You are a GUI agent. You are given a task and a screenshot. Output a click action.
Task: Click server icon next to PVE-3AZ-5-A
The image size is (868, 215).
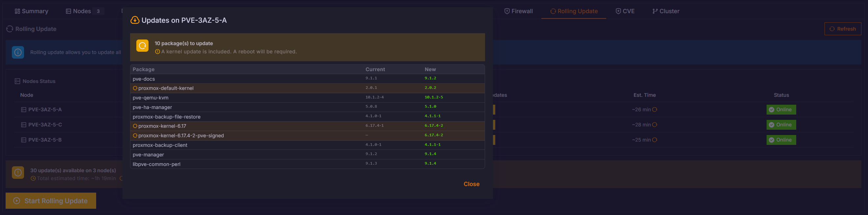pyautogui.click(x=24, y=110)
